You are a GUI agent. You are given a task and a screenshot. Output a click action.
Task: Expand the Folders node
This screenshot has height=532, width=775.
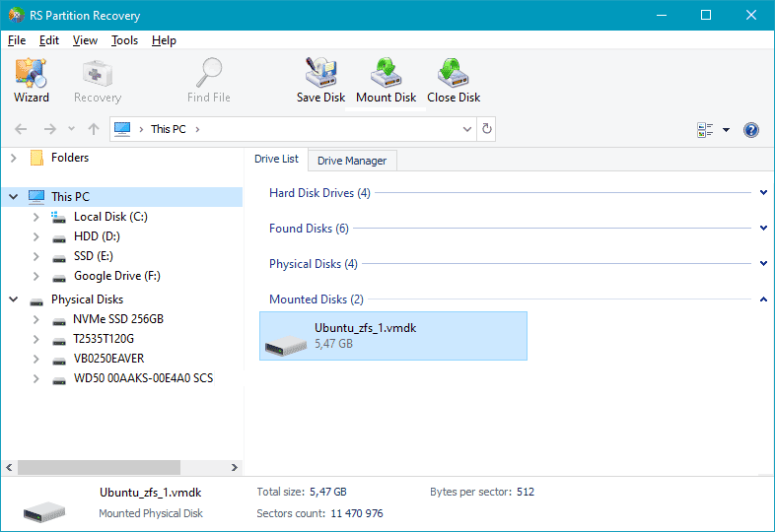14,158
